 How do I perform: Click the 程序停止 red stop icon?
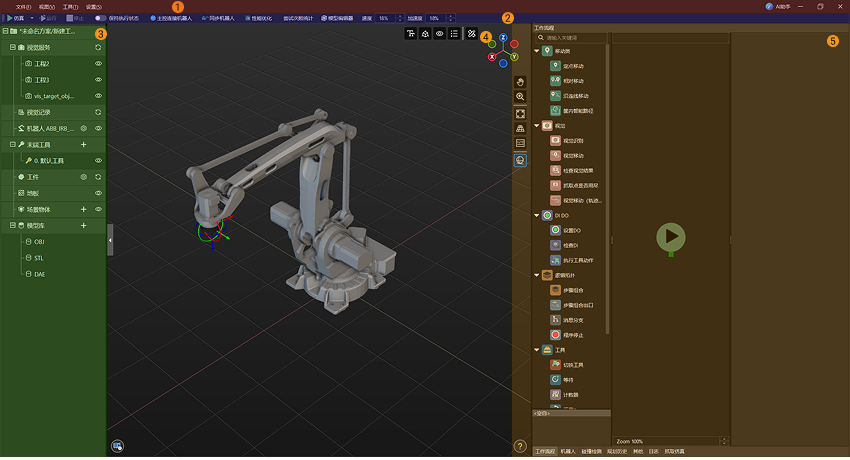(x=556, y=334)
